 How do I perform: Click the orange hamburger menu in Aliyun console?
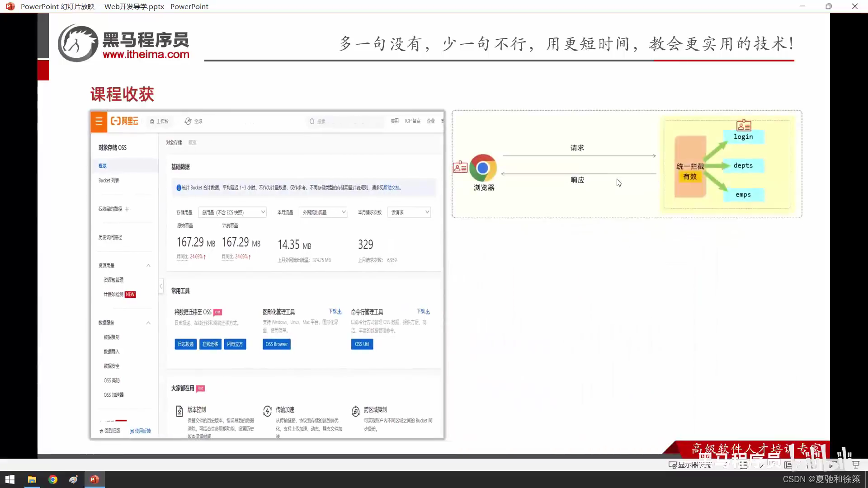point(99,122)
